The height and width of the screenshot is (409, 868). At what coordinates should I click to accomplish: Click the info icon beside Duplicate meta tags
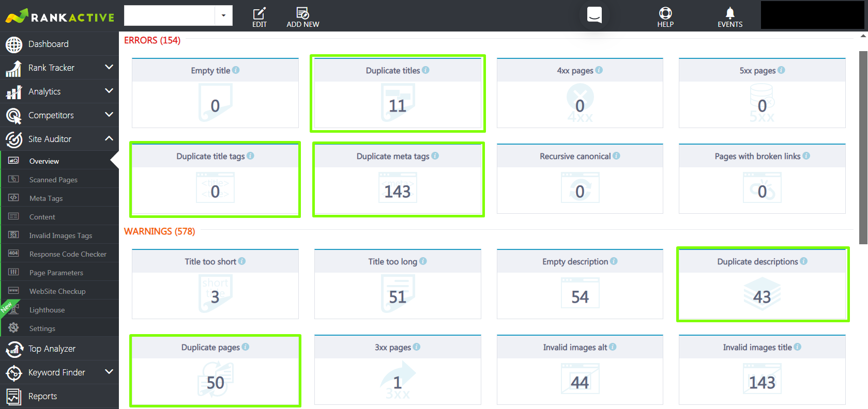tap(435, 156)
